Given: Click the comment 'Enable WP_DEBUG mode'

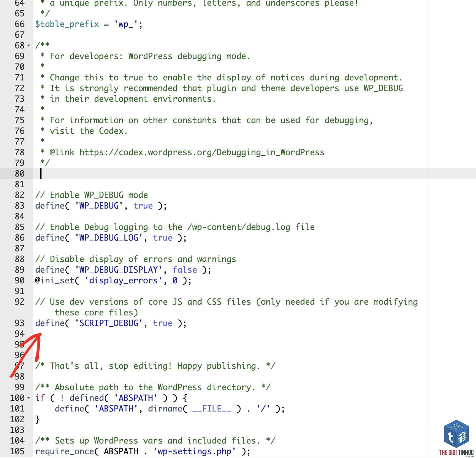Looking at the screenshot, I should (x=91, y=195).
